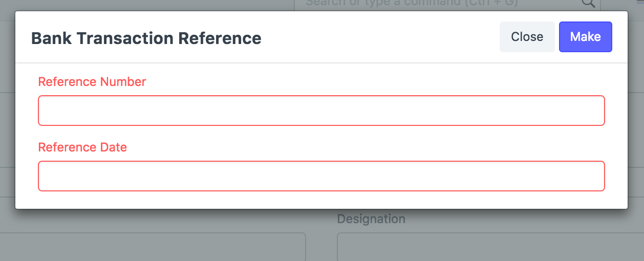
Task: Click the search magnifier icon
Action: pos(589,4)
